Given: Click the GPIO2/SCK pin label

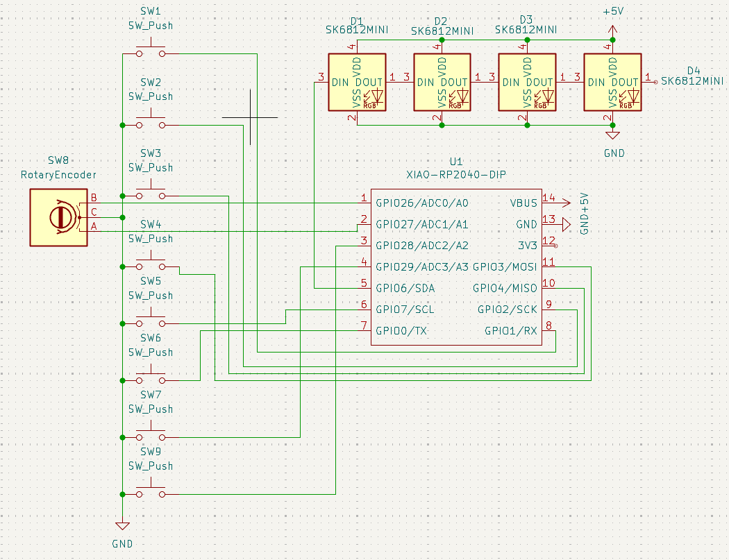Looking at the screenshot, I should [508, 309].
